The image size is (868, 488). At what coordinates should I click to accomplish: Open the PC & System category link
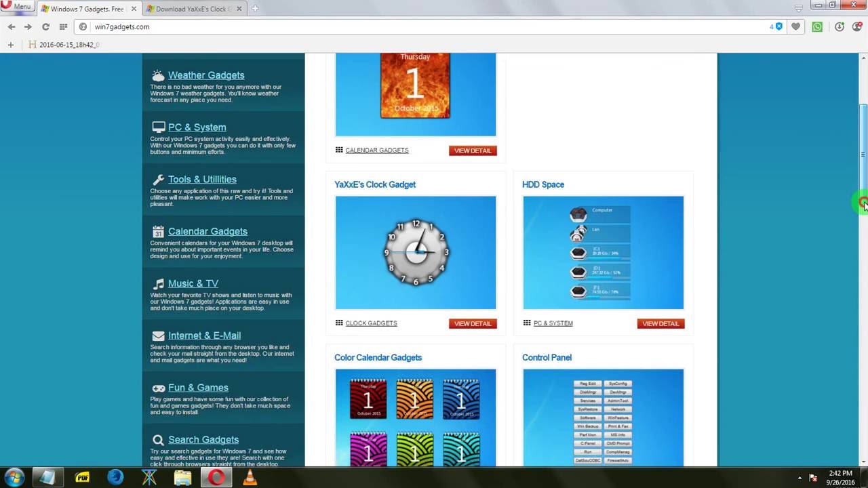pos(197,127)
